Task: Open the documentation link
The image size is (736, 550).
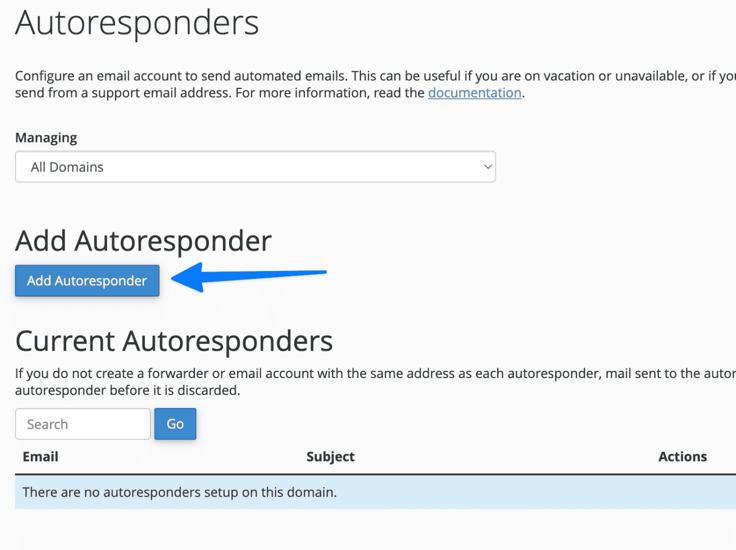Action: [475, 93]
